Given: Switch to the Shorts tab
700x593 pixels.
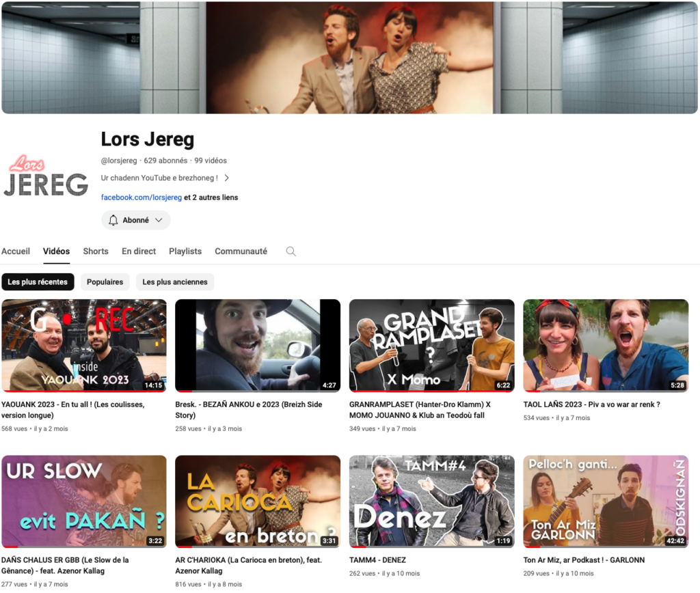Looking at the screenshot, I should click(96, 251).
